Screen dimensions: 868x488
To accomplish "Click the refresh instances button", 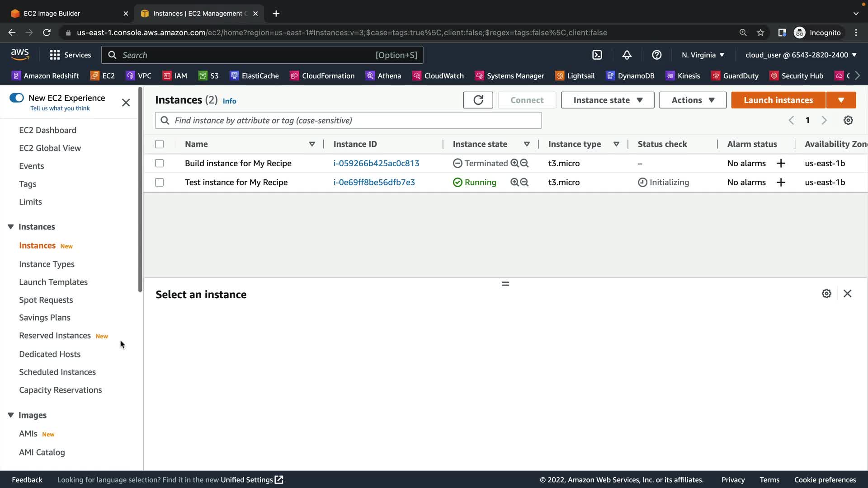I will tap(478, 100).
